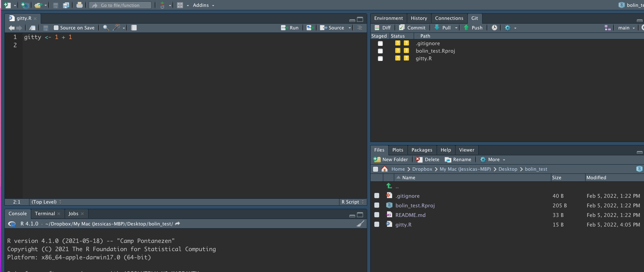Stage the .gitignore file in Git pane
The image size is (644, 272).
click(380, 43)
